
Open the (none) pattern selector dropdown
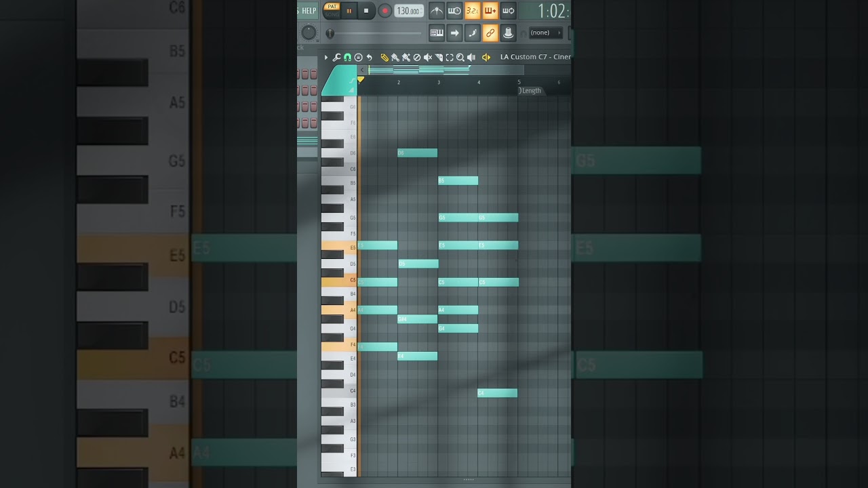[546, 33]
